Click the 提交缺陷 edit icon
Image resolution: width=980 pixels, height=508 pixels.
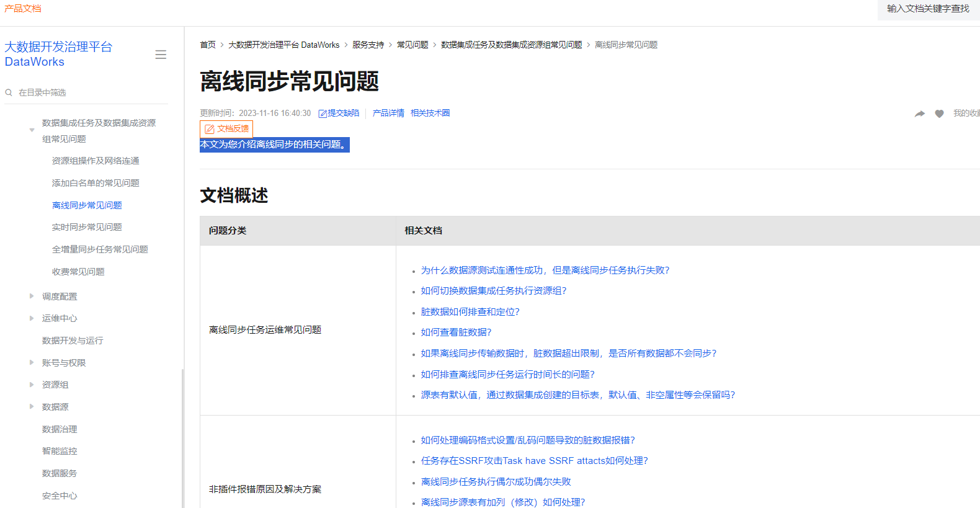tap(323, 114)
